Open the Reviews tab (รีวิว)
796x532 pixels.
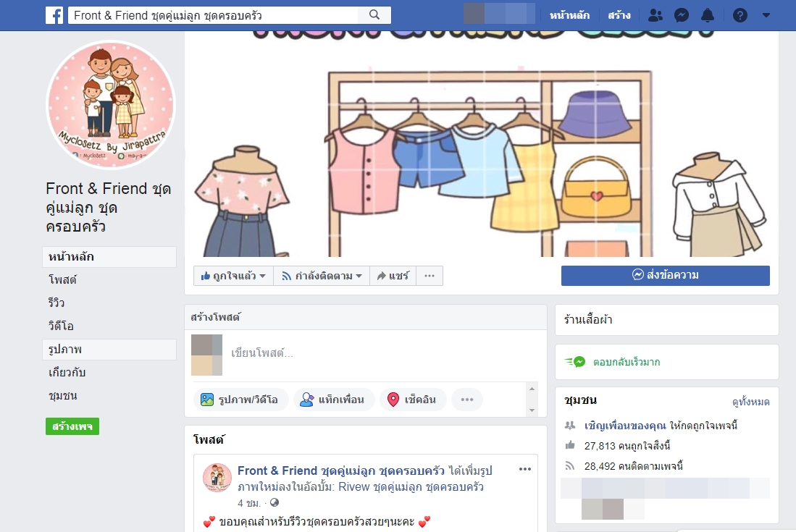pyautogui.click(x=57, y=303)
